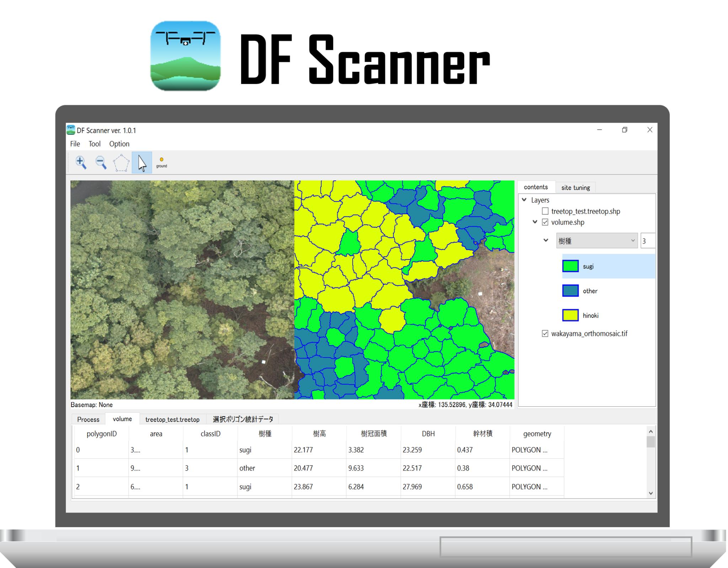Disable the wakayama_orthomosaic.tif layer

pyautogui.click(x=545, y=333)
